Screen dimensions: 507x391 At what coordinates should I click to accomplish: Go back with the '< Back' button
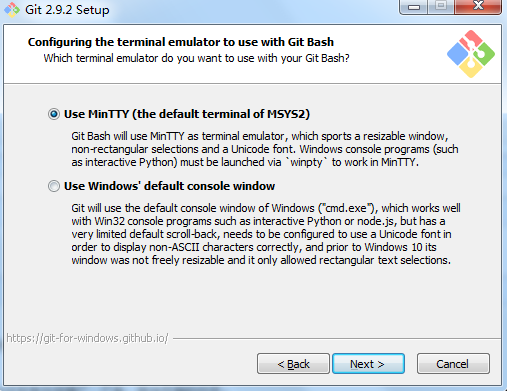coord(293,364)
